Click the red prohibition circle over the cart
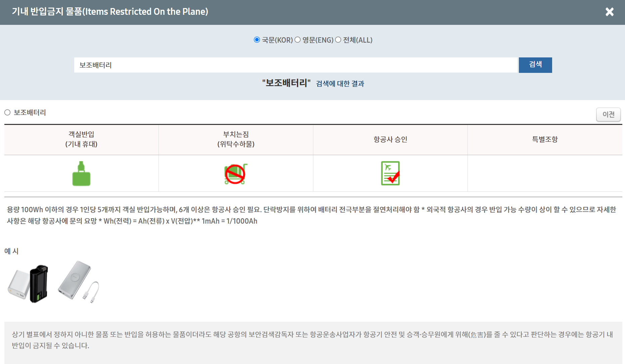 pyautogui.click(x=235, y=173)
